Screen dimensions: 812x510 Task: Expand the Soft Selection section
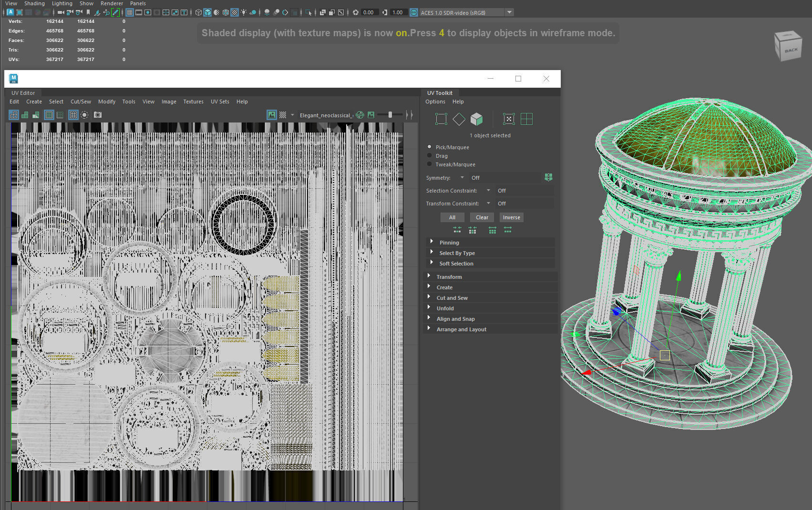[x=490, y=264]
